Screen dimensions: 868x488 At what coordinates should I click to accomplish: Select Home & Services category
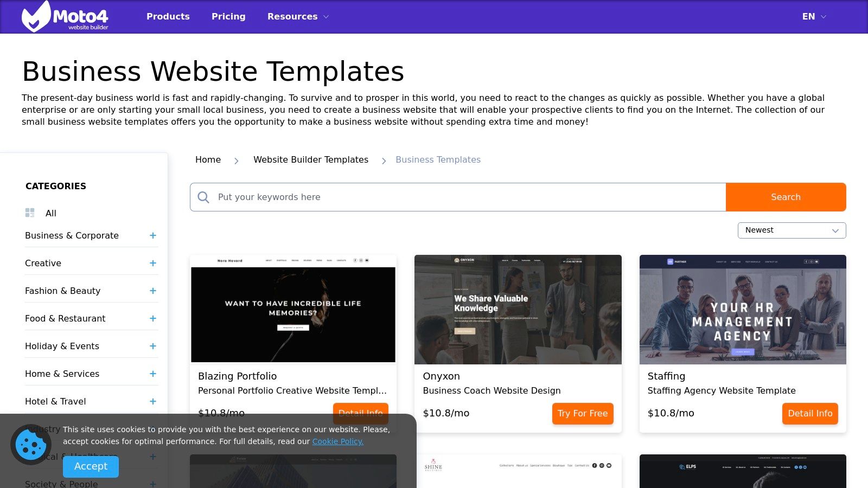click(62, 374)
